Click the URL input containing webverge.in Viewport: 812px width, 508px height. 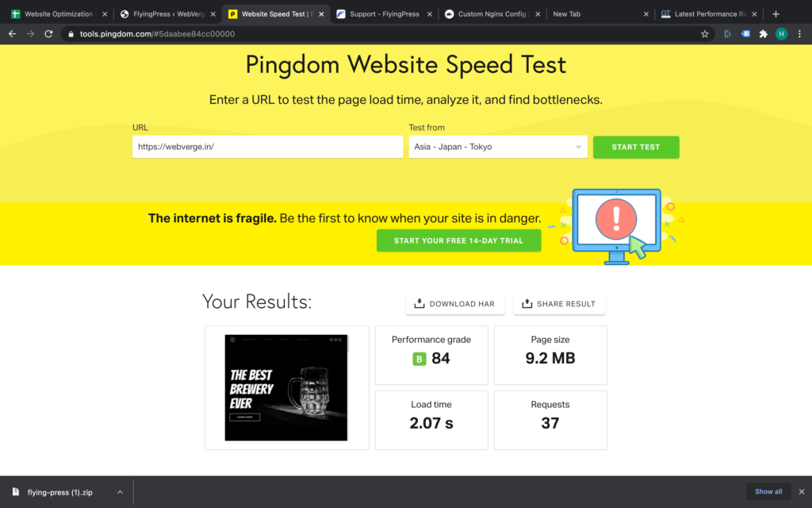tap(267, 147)
